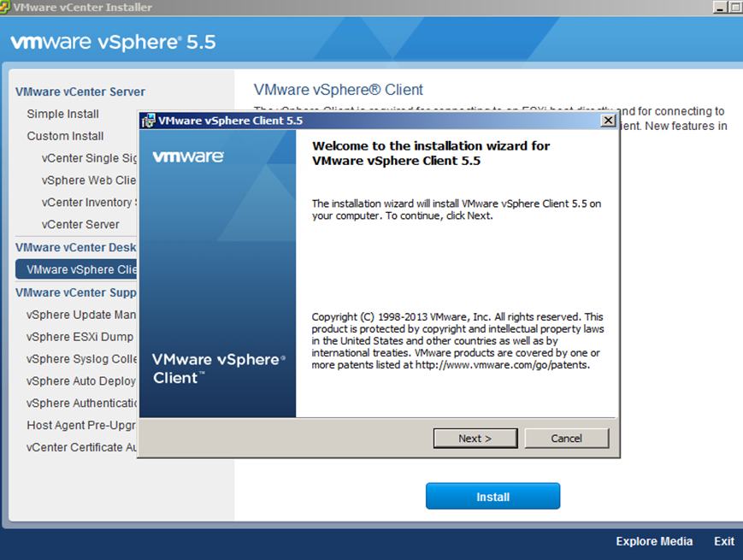Select Simple Install in the sidebar

(x=63, y=115)
